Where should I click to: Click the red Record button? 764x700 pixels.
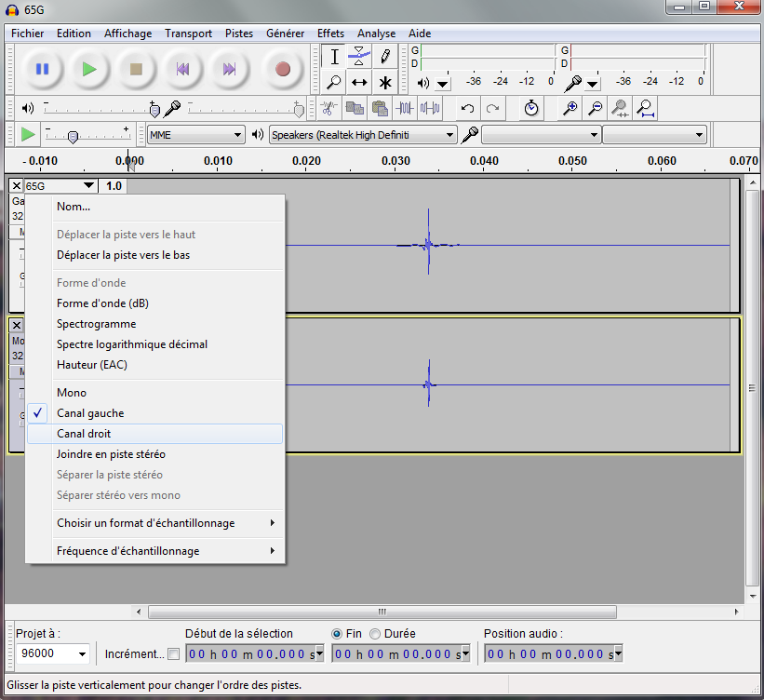283,69
